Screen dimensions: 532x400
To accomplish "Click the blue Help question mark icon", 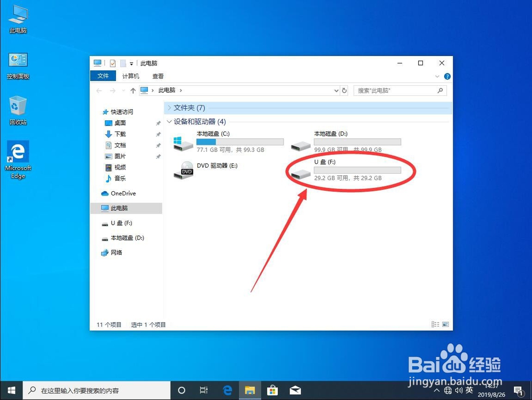I will (x=447, y=76).
